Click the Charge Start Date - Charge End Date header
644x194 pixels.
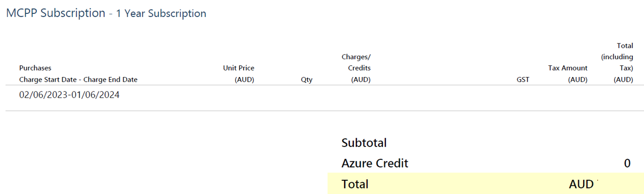78,80
